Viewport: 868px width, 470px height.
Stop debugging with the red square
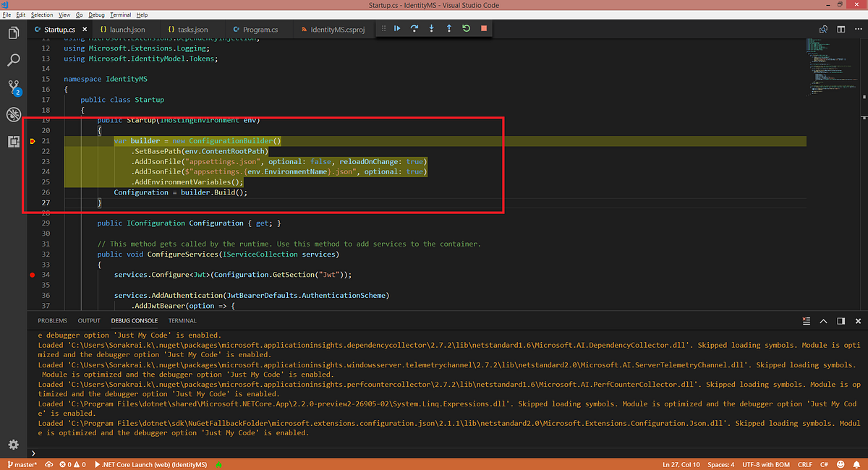point(482,28)
